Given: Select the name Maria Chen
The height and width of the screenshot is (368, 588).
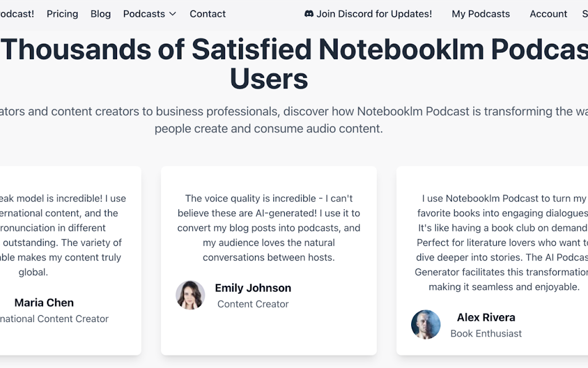Looking at the screenshot, I should click(x=44, y=302).
